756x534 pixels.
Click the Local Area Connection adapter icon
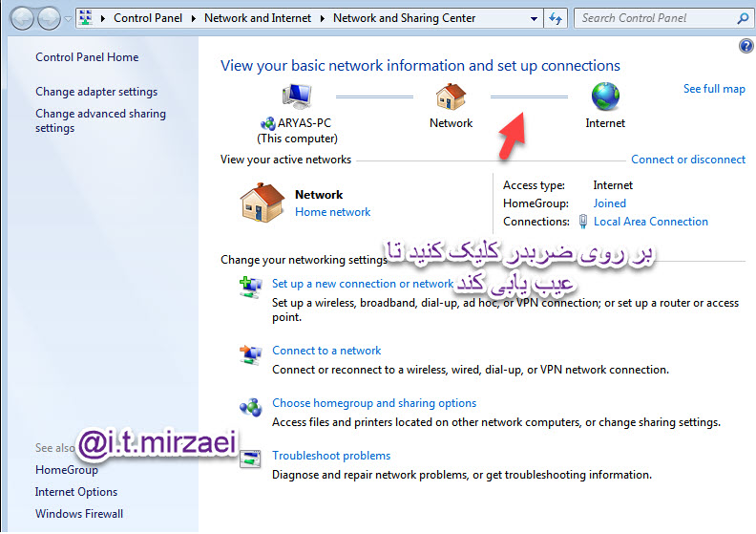point(583,222)
